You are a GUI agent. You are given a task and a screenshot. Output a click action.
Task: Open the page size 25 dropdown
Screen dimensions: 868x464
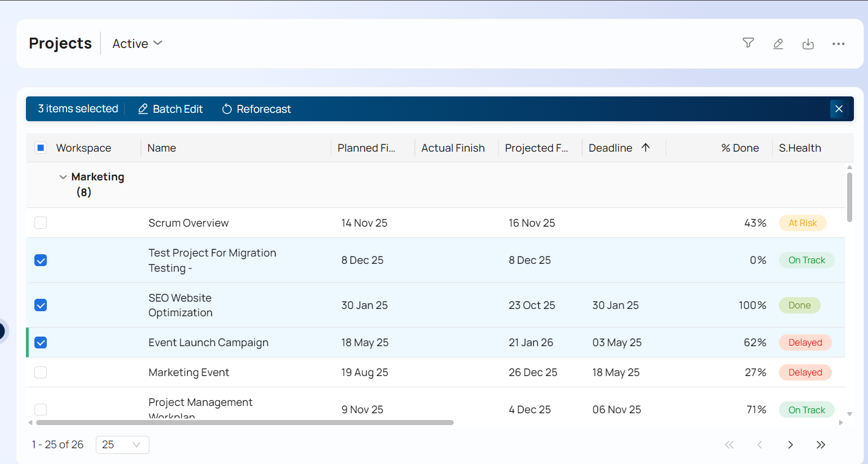[x=122, y=445]
